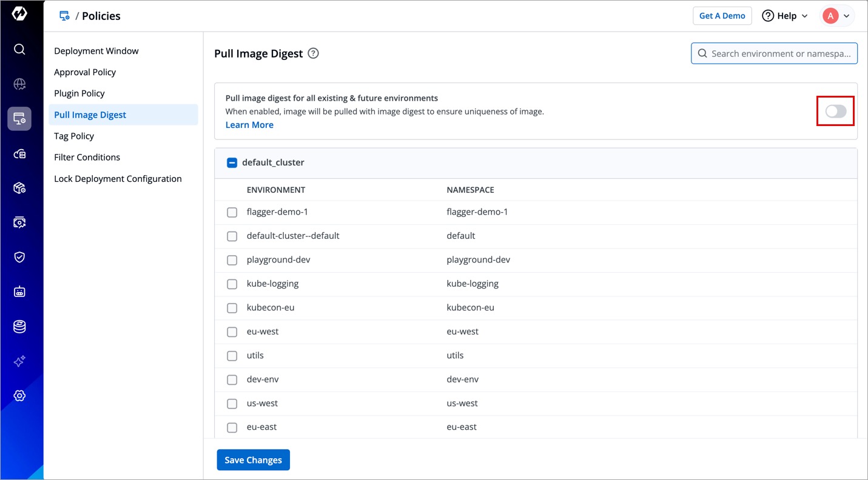Screen dimensions: 868x480
Task: Click the database stack icon in sidebar
Action: 19,327
